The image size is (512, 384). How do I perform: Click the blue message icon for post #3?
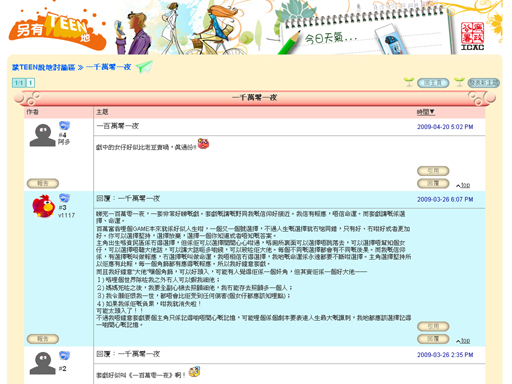point(64,198)
